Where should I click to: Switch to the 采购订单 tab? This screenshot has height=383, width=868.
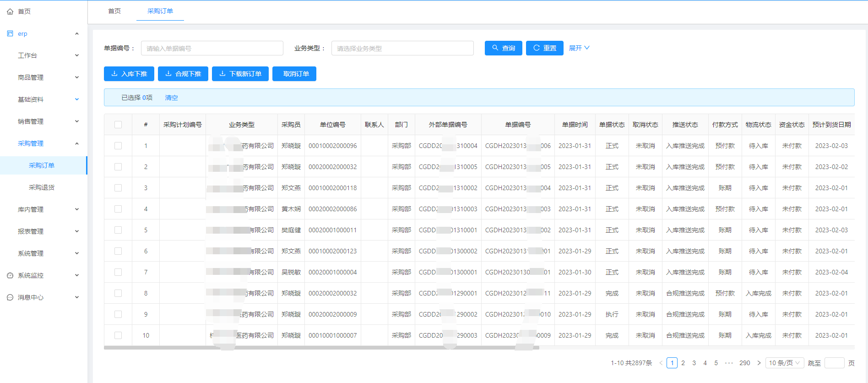[x=160, y=11]
